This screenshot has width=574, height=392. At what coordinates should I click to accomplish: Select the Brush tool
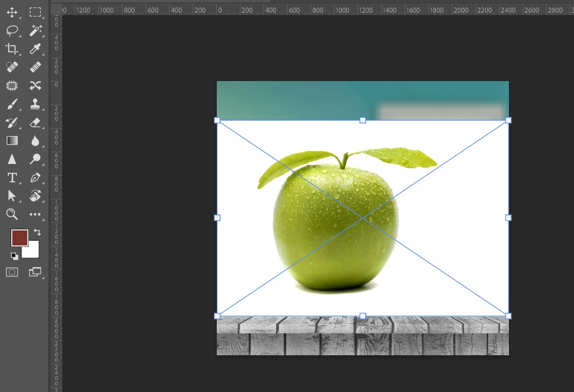pyautogui.click(x=12, y=104)
